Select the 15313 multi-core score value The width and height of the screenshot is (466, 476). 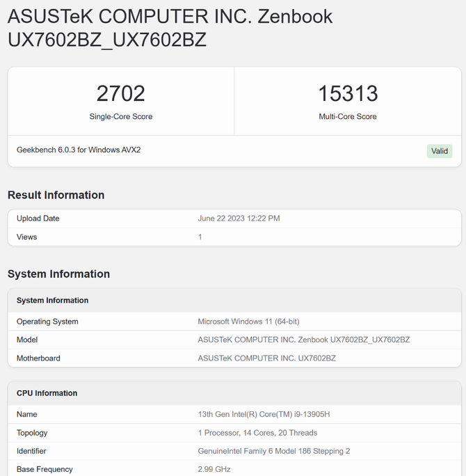pos(348,93)
